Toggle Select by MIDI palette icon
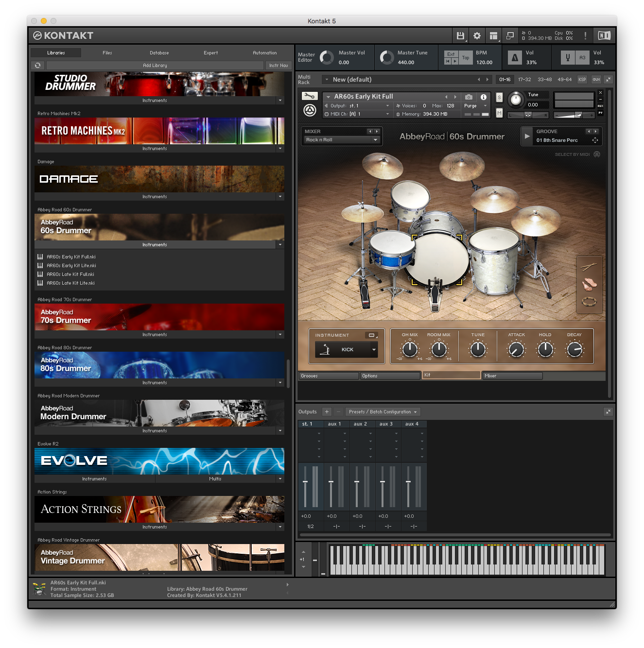Screen dimensions: 644x648 click(597, 154)
